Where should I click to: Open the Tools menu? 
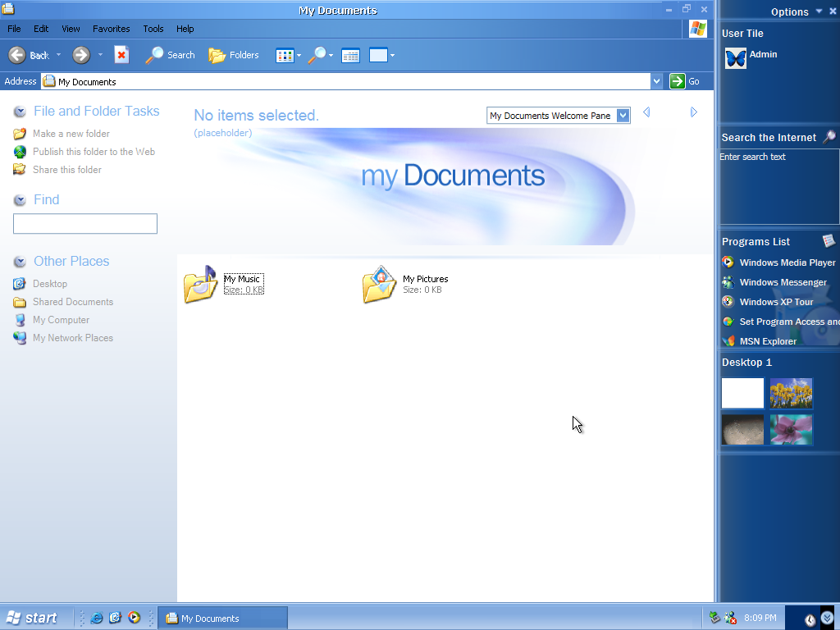153,28
